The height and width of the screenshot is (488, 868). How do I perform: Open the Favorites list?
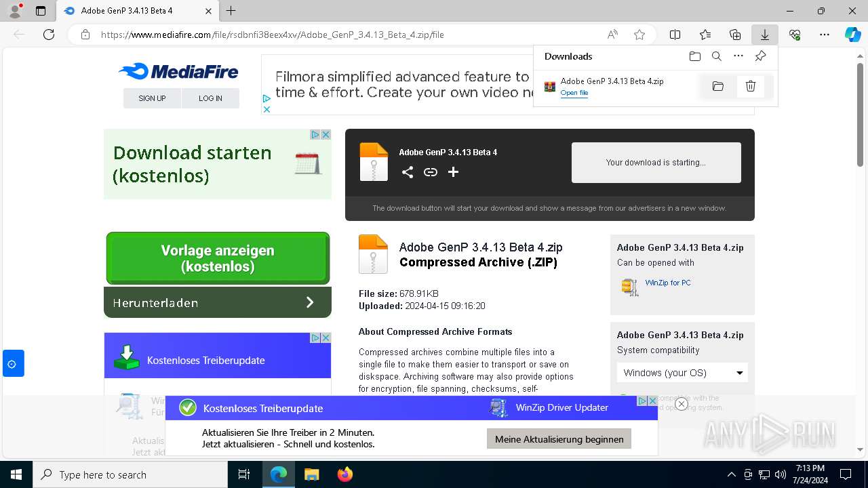(705, 35)
